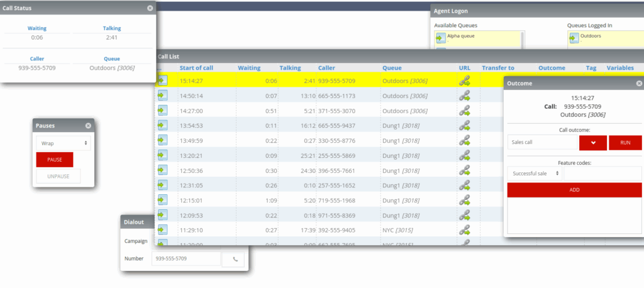Click the URL link icon for the 15:14:27 call
644x288 pixels.
pyautogui.click(x=465, y=80)
